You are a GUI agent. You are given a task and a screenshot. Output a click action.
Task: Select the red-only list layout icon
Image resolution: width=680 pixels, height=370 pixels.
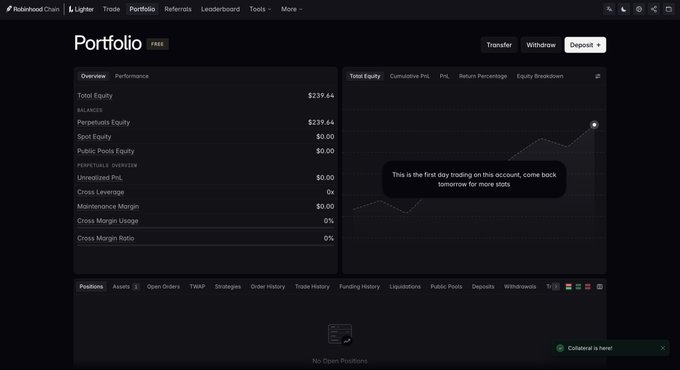[588, 287]
